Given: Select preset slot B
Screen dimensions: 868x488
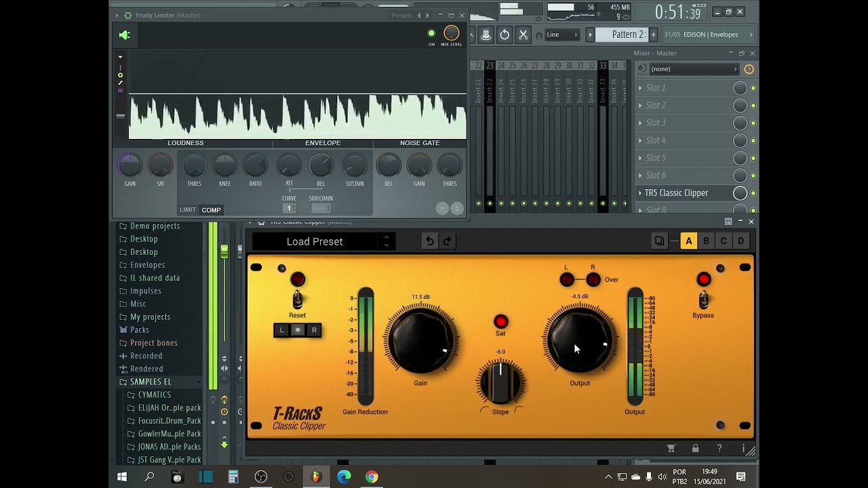Looking at the screenshot, I should tap(706, 241).
